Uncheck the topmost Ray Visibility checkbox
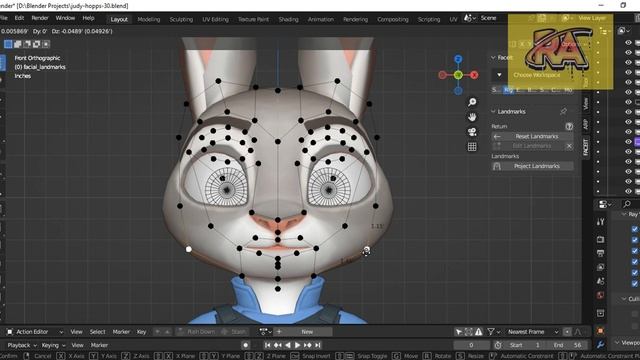Screen dimensions: 640x360 coord(635,229)
